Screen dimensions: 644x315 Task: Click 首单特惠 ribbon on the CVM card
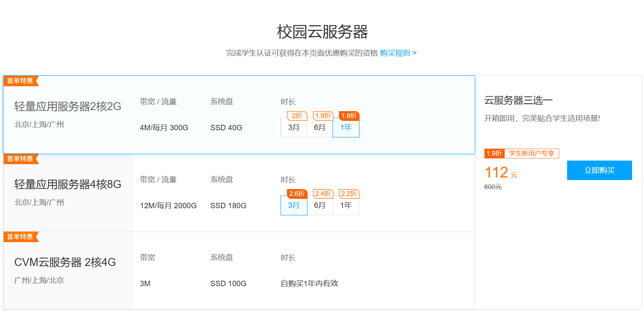pos(20,237)
